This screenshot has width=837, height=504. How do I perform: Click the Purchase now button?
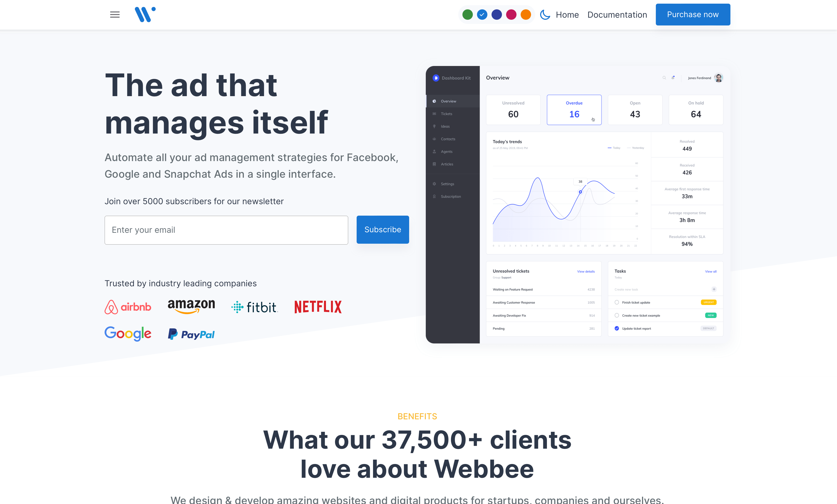pyautogui.click(x=693, y=14)
